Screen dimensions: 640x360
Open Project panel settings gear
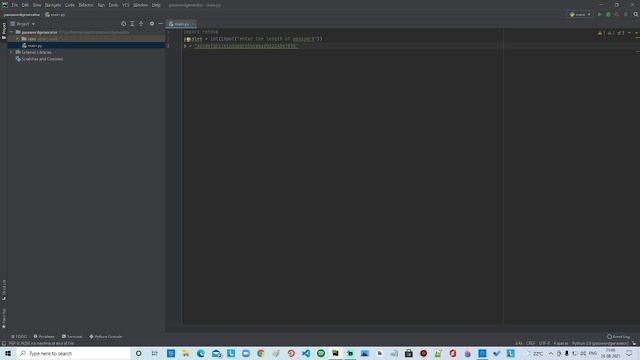point(152,24)
